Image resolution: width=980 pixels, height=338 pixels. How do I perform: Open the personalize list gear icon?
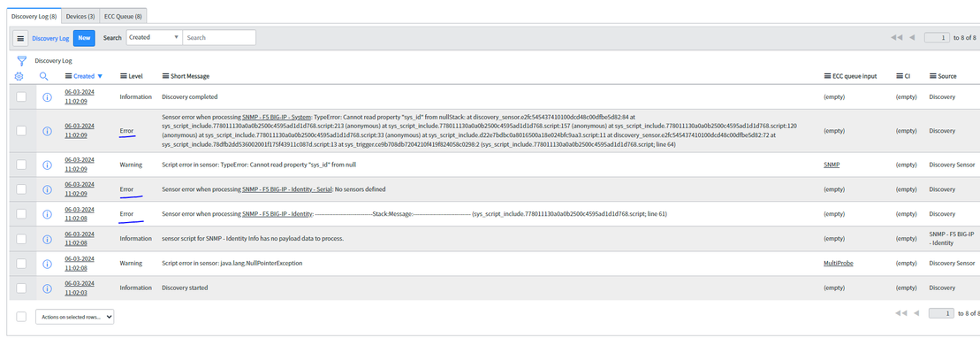pos(19,76)
